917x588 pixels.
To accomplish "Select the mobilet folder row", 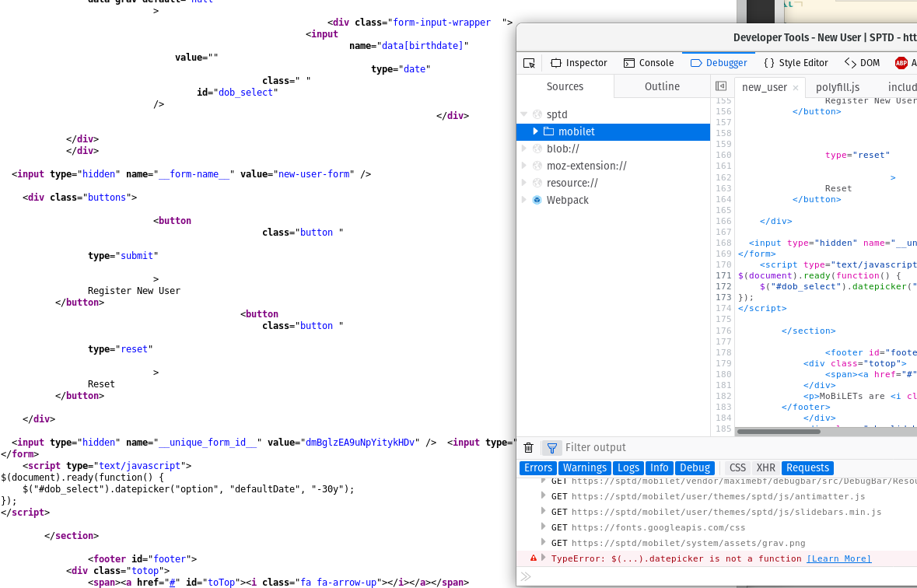I will [x=614, y=131].
